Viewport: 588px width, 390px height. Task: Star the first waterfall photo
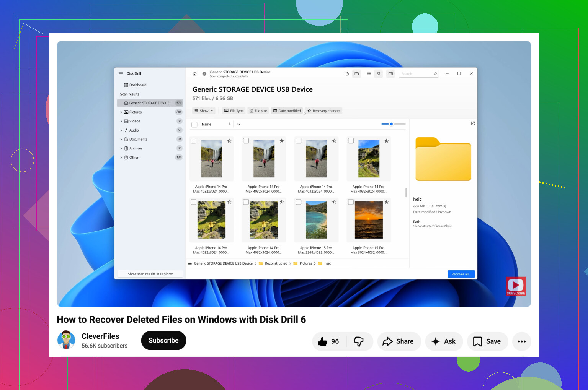tap(229, 141)
